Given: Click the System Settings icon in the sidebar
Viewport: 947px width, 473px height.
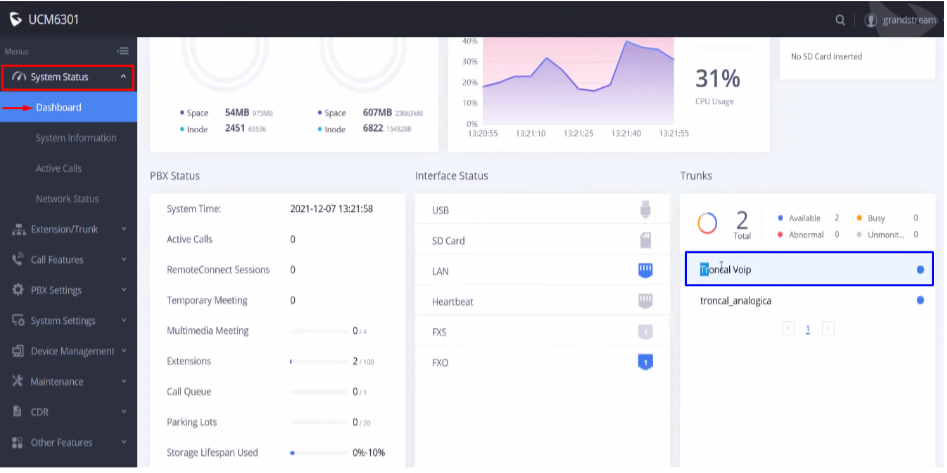Looking at the screenshot, I should pos(18,320).
